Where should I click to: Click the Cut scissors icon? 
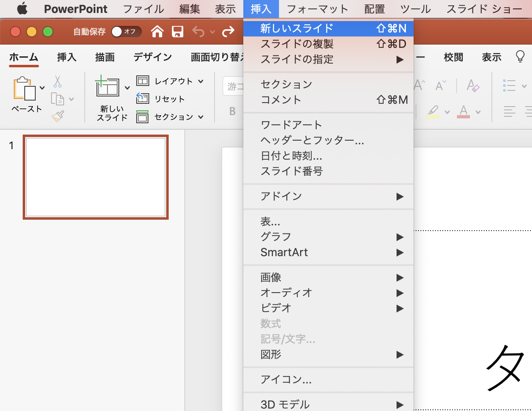point(58,81)
